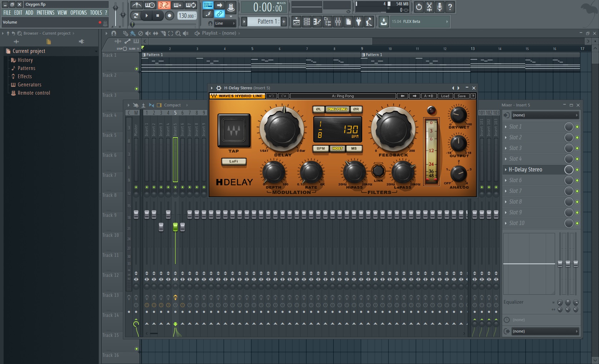This screenshot has width=599, height=364.
Task: Select the playlist Zoom magnifier tool
Action: click(178, 33)
